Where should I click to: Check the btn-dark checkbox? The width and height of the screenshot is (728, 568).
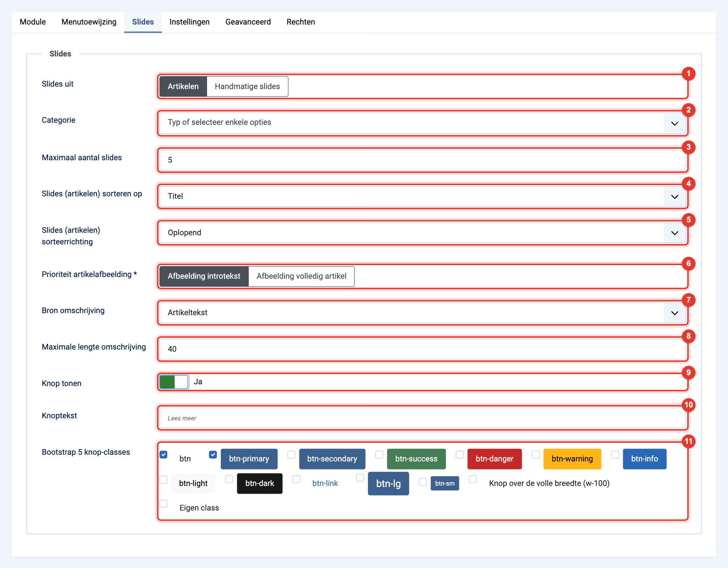(229, 479)
